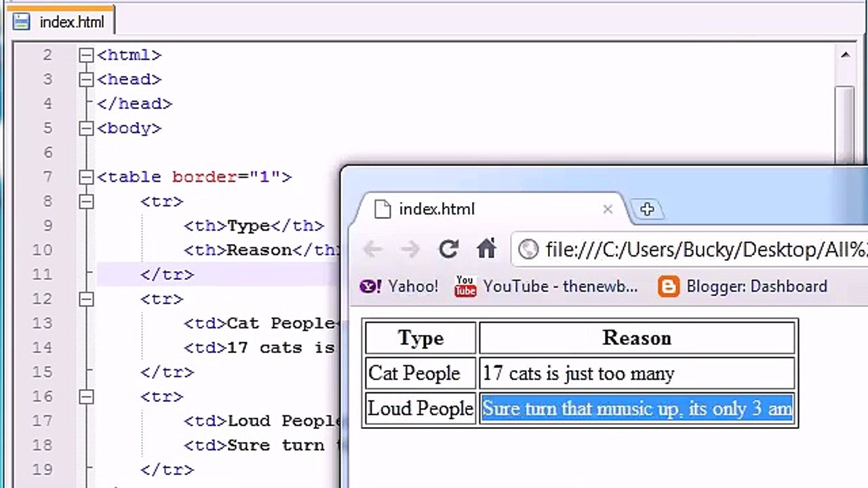
Task: Collapse the tr fold on line 8
Action: click(x=86, y=201)
